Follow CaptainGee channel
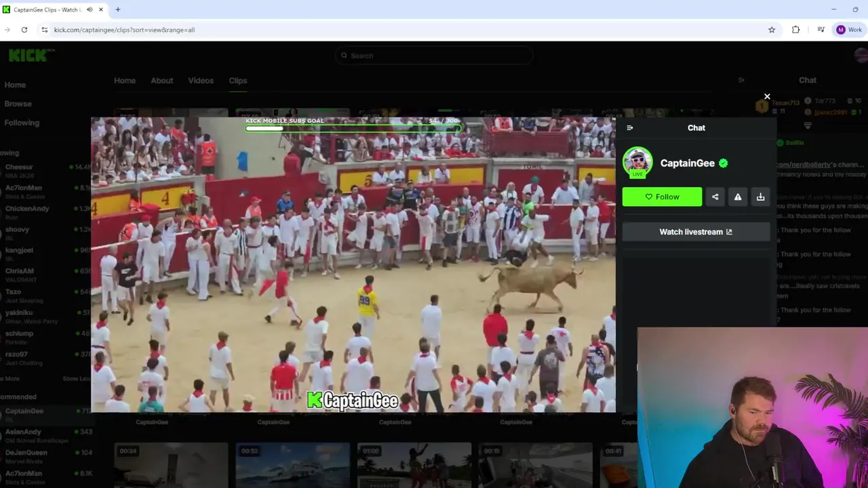This screenshot has height=488, width=868. (662, 197)
